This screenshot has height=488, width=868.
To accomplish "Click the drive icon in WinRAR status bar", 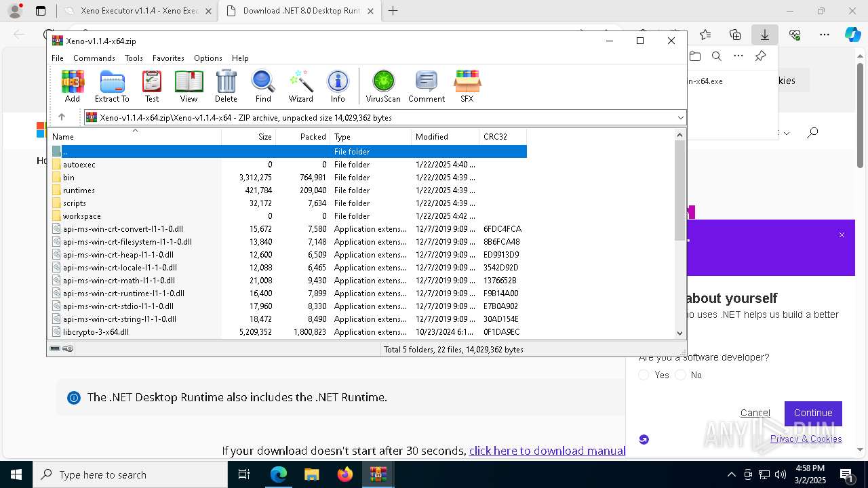I will [x=55, y=349].
